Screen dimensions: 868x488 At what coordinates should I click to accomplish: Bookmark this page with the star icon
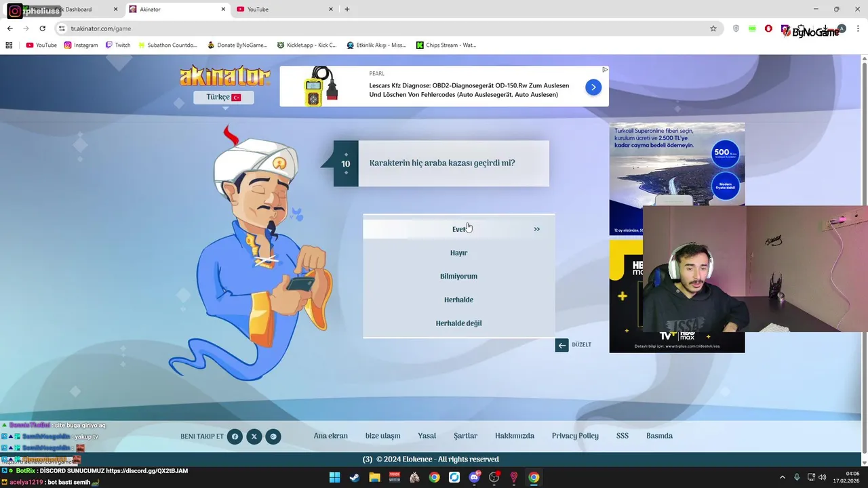pyautogui.click(x=713, y=28)
